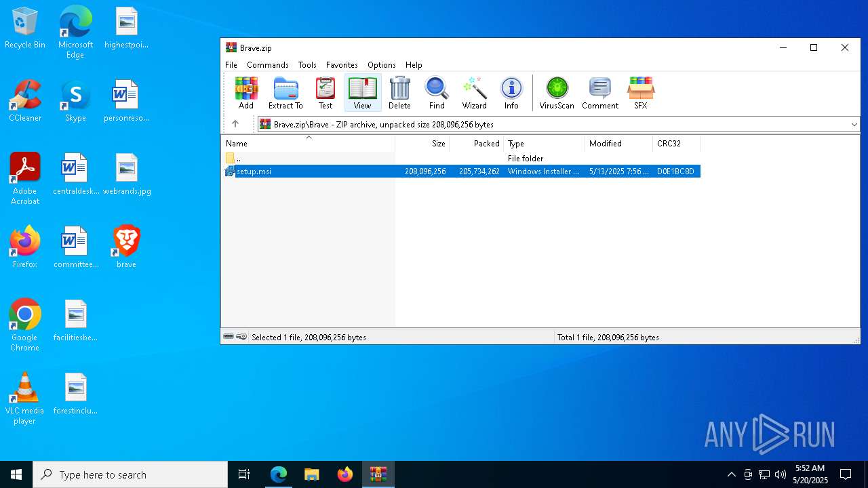Sort by the CRC32 column header

(677, 144)
